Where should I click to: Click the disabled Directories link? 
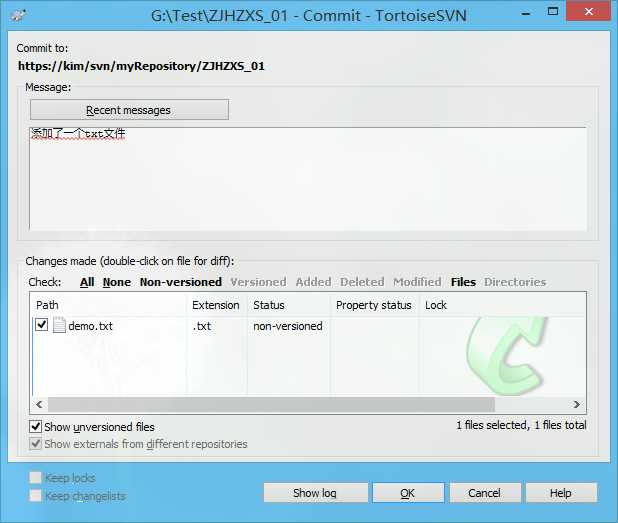pos(515,282)
